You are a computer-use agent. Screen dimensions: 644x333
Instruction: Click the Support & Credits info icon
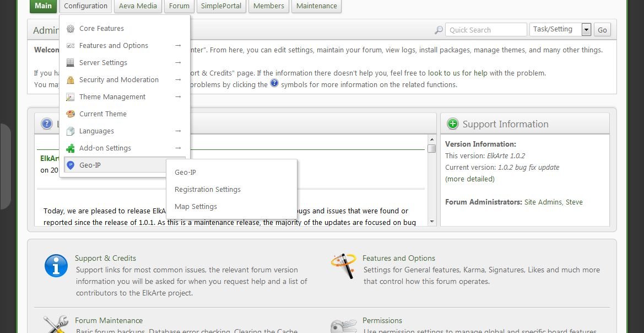(x=56, y=266)
